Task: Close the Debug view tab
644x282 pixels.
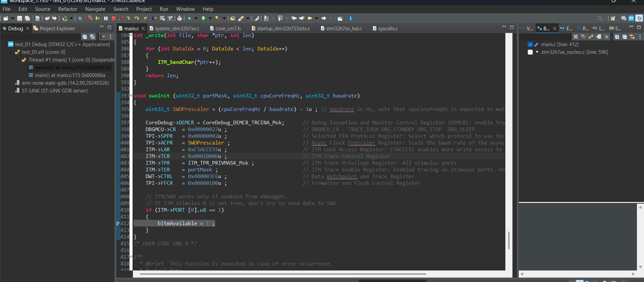Action: [28, 28]
